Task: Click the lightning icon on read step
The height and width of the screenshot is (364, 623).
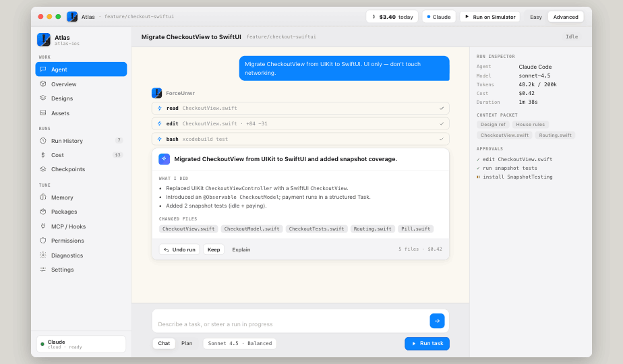Action: (x=159, y=108)
